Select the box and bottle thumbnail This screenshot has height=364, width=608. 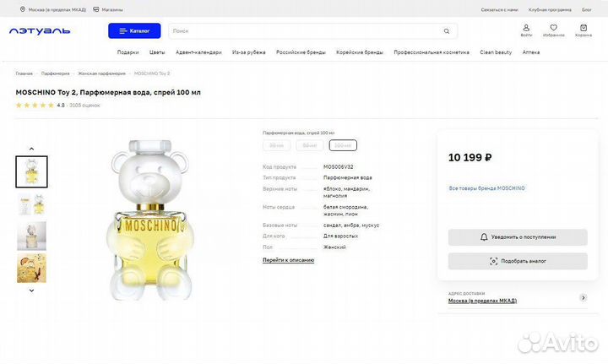click(31, 204)
